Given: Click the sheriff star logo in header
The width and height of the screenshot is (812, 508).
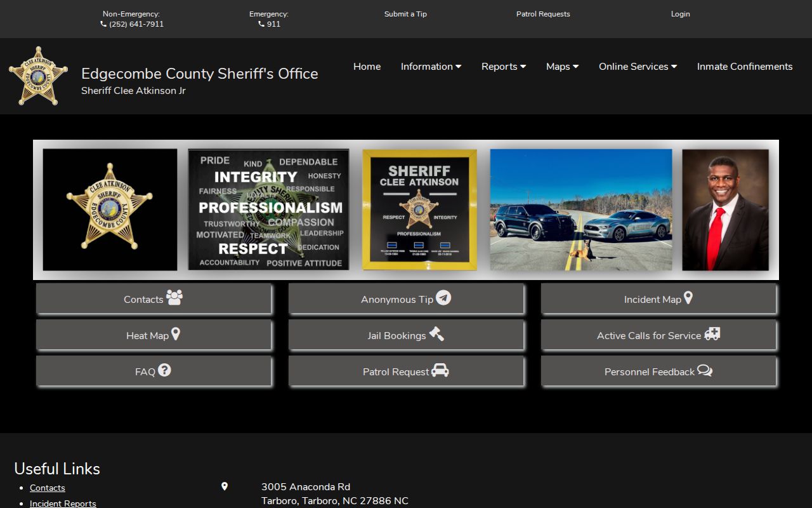Looking at the screenshot, I should click(x=38, y=76).
